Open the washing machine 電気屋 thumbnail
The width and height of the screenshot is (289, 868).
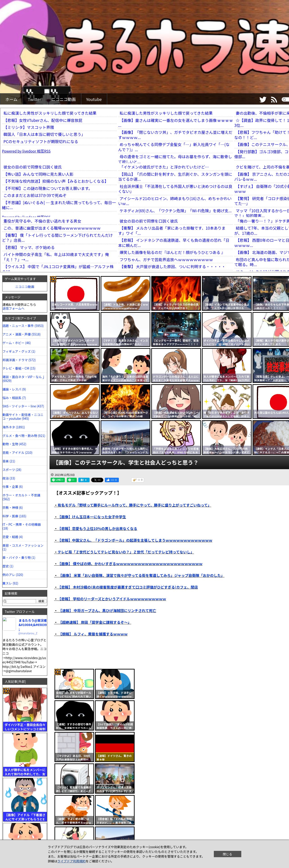click(74, 779)
